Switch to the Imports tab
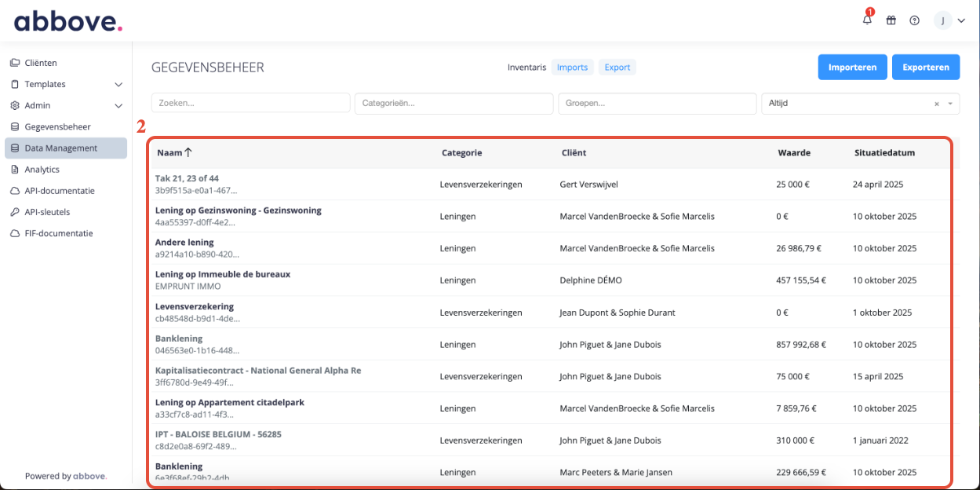The image size is (980, 490). pos(572,68)
